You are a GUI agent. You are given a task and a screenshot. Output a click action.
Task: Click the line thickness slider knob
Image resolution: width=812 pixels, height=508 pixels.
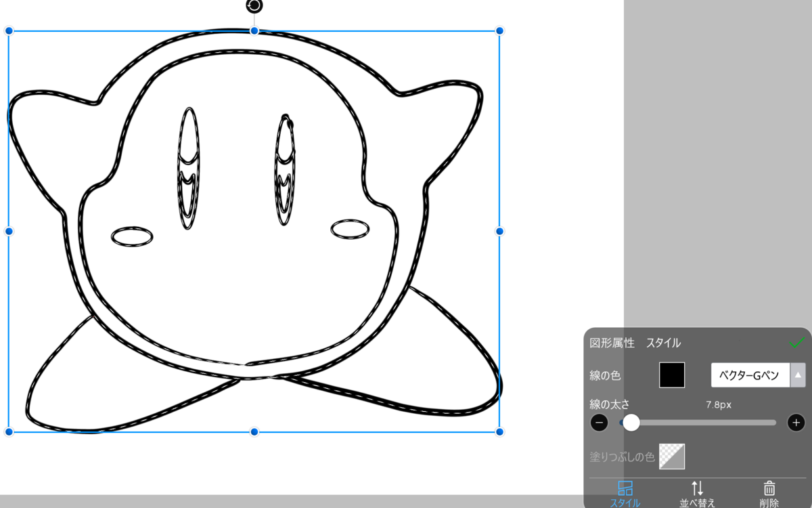pyautogui.click(x=631, y=423)
